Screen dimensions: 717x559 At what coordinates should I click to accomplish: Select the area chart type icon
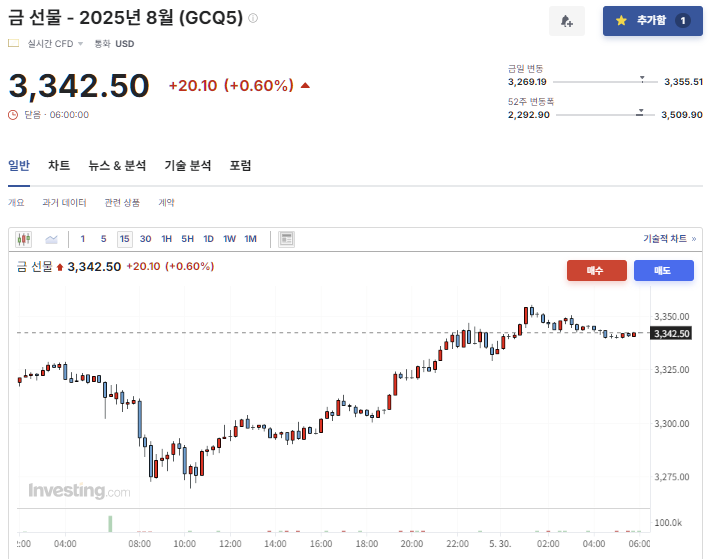pyautogui.click(x=51, y=239)
